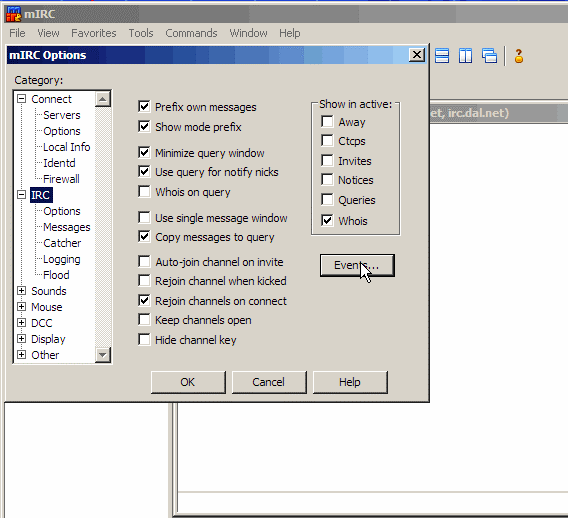The image size is (568, 518).
Task: Open the Help menu
Action: click(x=289, y=33)
